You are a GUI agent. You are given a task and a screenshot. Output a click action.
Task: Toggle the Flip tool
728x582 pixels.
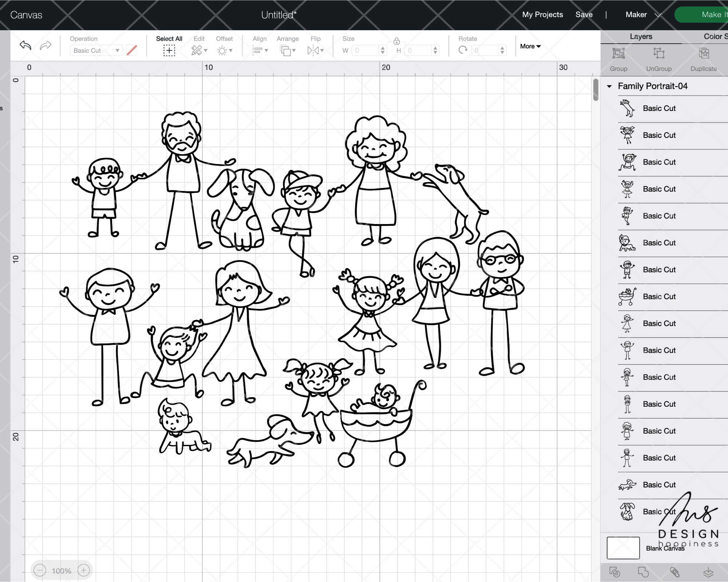click(314, 50)
